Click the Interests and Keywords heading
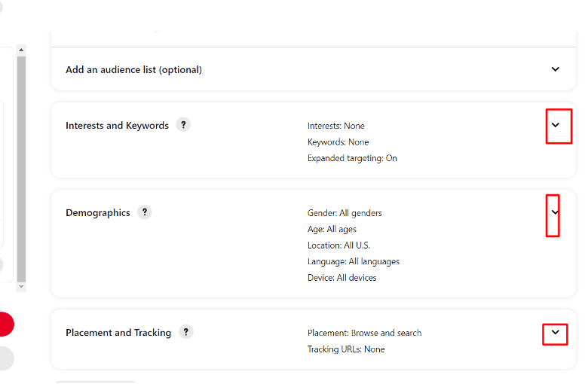This screenshot has height=384, width=588. 117,126
